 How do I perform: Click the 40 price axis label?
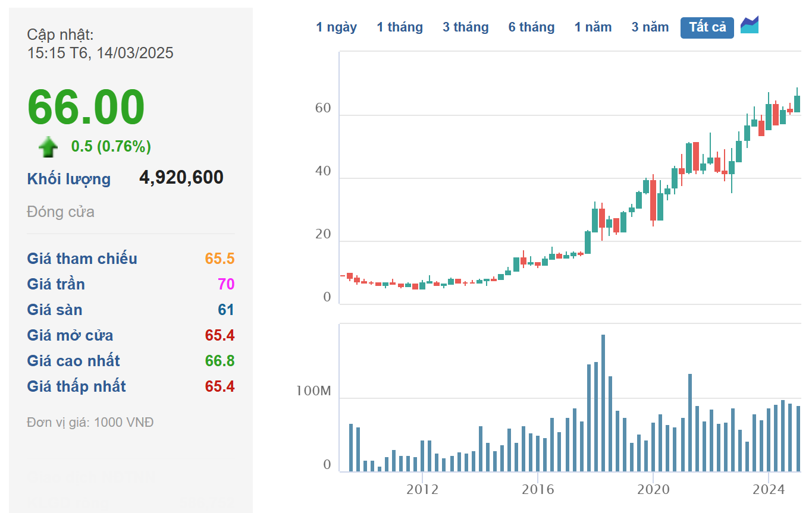point(323,171)
